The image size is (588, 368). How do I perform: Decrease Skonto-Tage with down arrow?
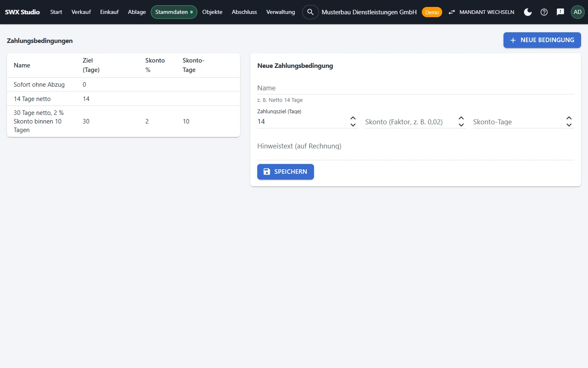coord(569,125)
